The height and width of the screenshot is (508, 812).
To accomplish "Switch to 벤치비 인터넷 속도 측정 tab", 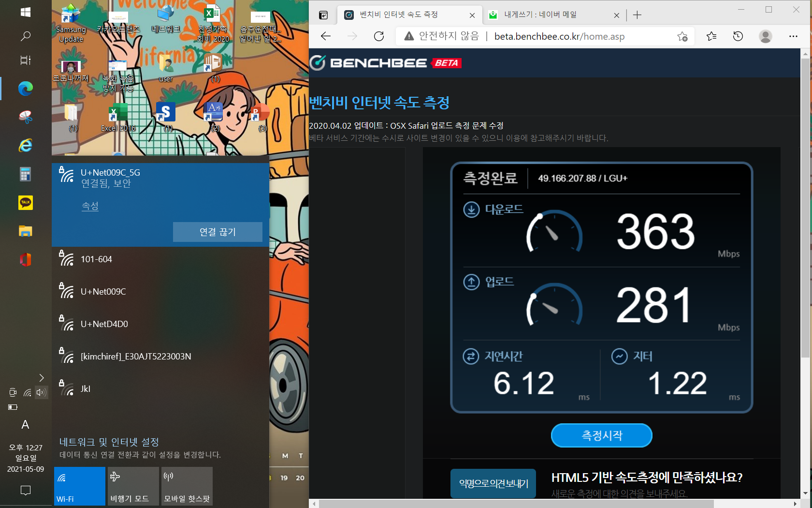I will pyautogui.click(x=409, y=15).
